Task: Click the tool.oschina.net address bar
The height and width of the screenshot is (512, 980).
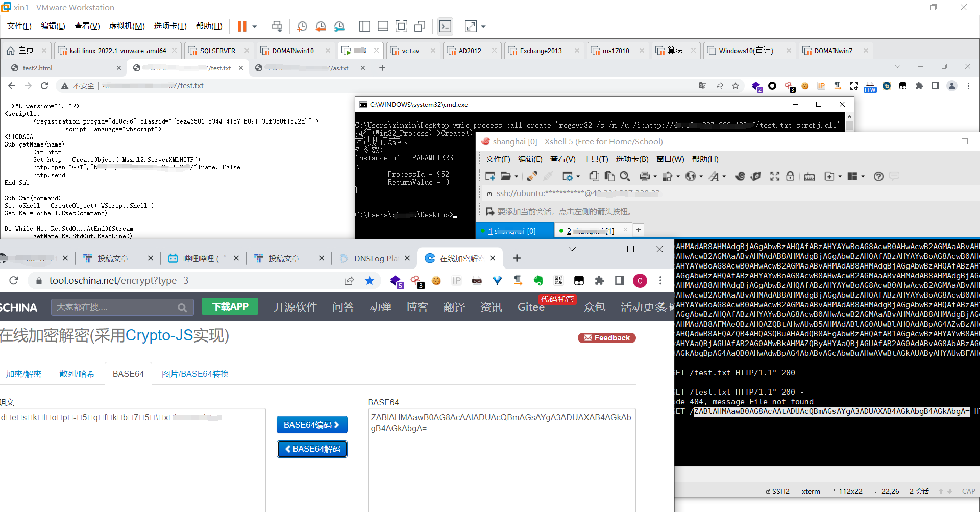Action: click(x=184, y=280)
